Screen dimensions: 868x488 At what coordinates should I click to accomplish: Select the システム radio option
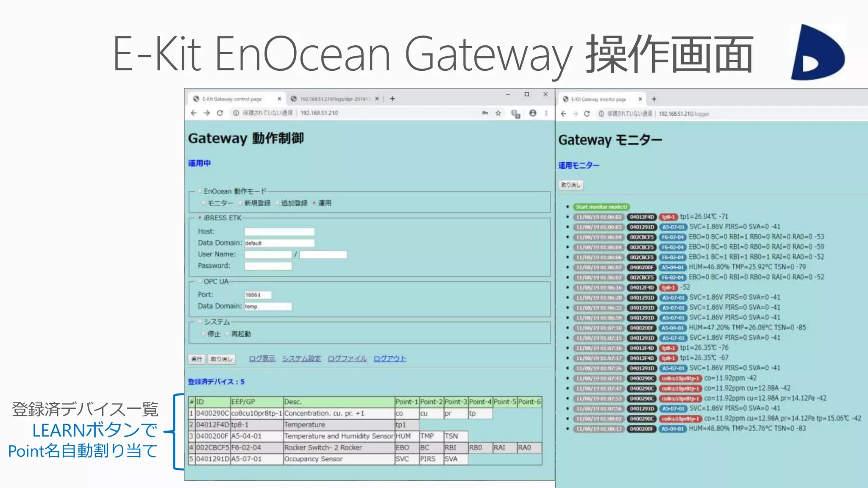[200, 322]
